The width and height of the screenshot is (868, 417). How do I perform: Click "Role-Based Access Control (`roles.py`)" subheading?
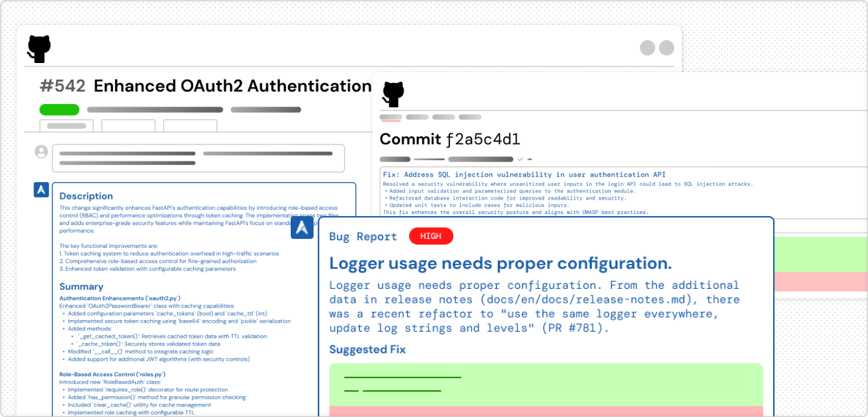point(113,374)
